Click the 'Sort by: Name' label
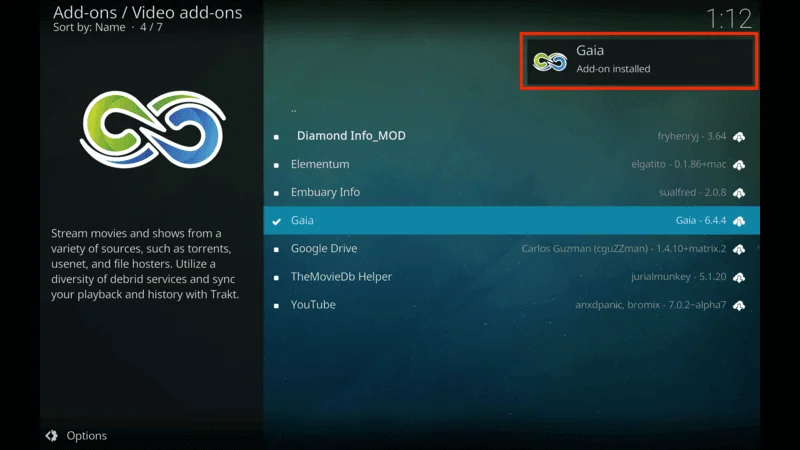The height and width of the screenshot is (450, 800). pyautogui.click(x=89, y=28)
